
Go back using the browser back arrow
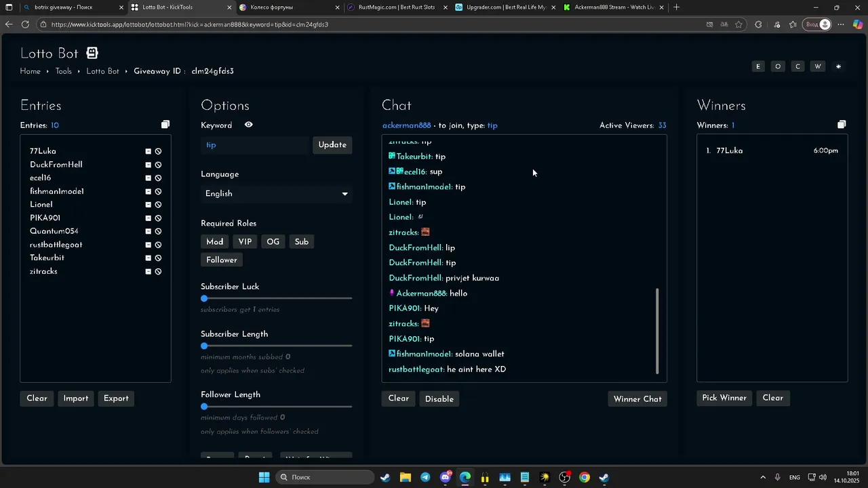pos(8,24)
